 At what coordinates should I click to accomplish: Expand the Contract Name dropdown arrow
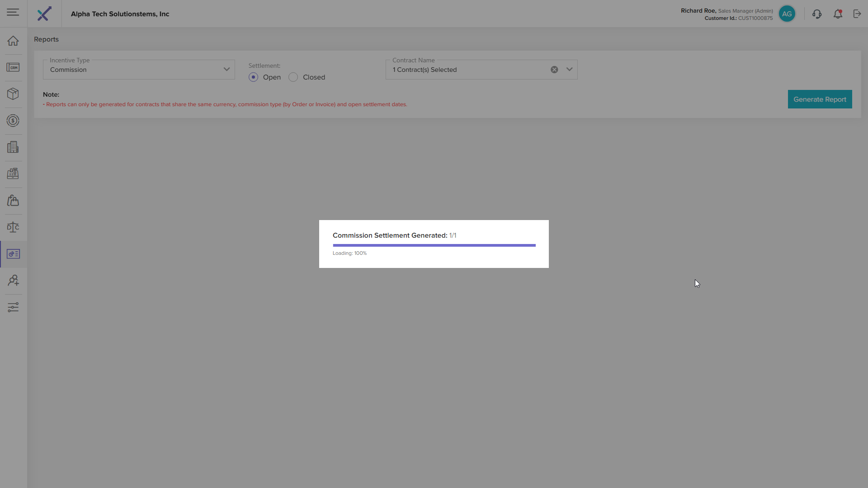[x=569, y=70]
